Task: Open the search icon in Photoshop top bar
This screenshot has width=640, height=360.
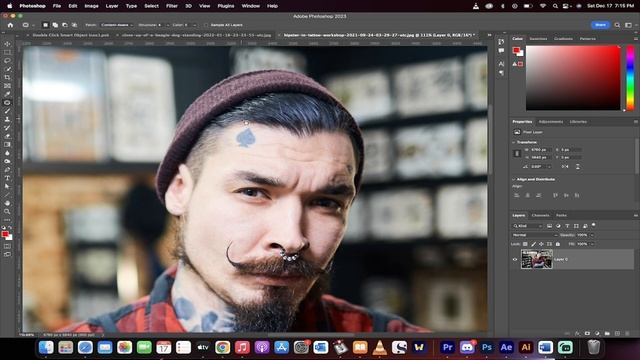Action: (x=617, y=25)
